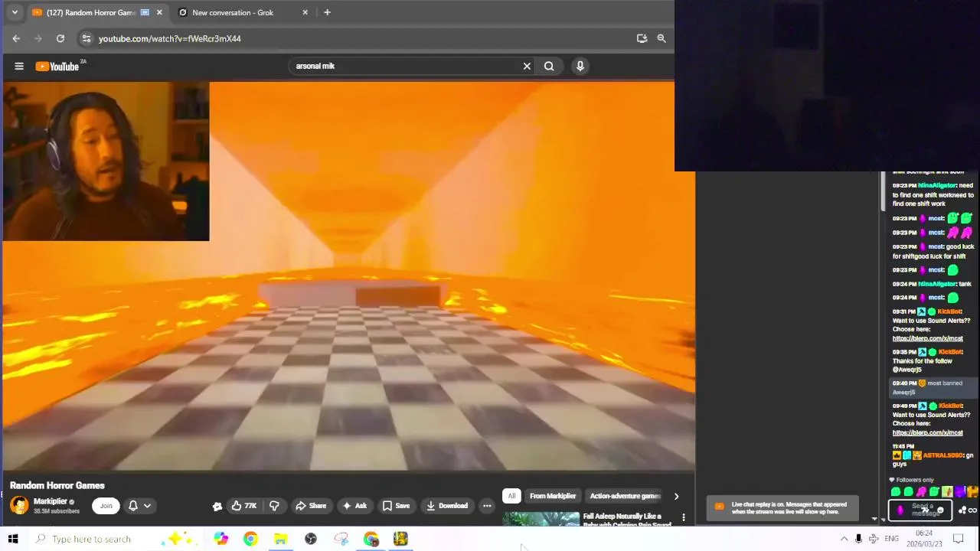
Task: Open the 'Fall Asleep Naturally' video thumbnail
Action: point(541,519)
